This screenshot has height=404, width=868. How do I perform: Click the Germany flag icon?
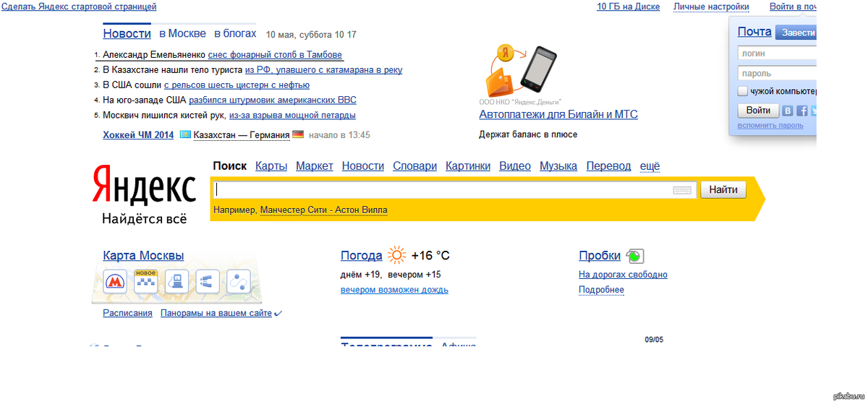pos(298,134)
